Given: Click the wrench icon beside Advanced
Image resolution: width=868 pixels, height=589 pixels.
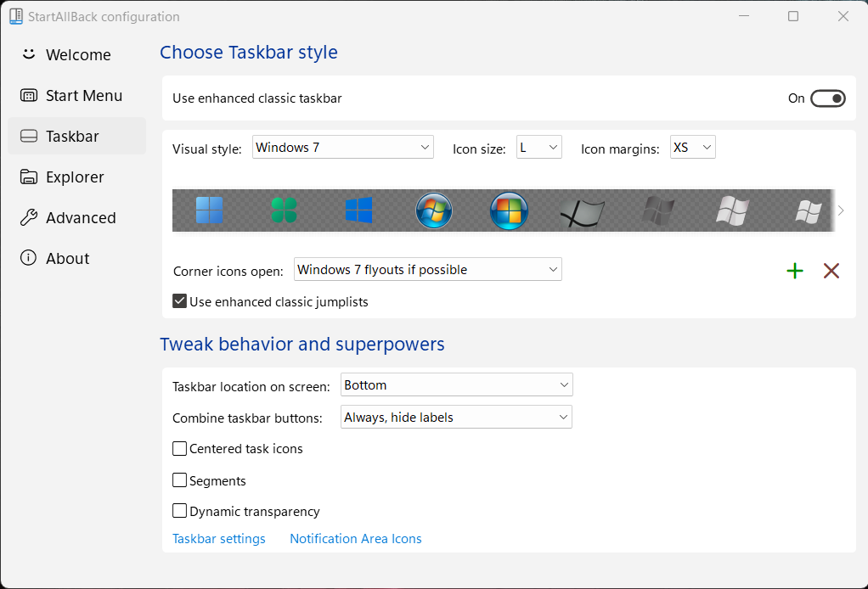Looking at the screenshot, I should [x=29, y=217].
